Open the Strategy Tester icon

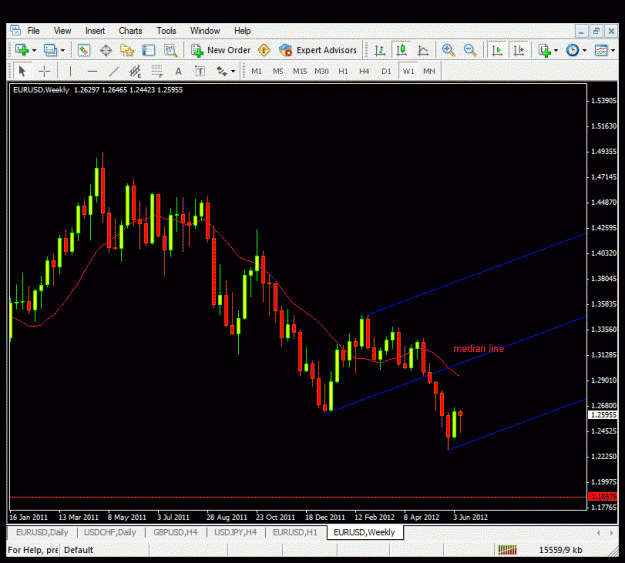tap(171, 51)
